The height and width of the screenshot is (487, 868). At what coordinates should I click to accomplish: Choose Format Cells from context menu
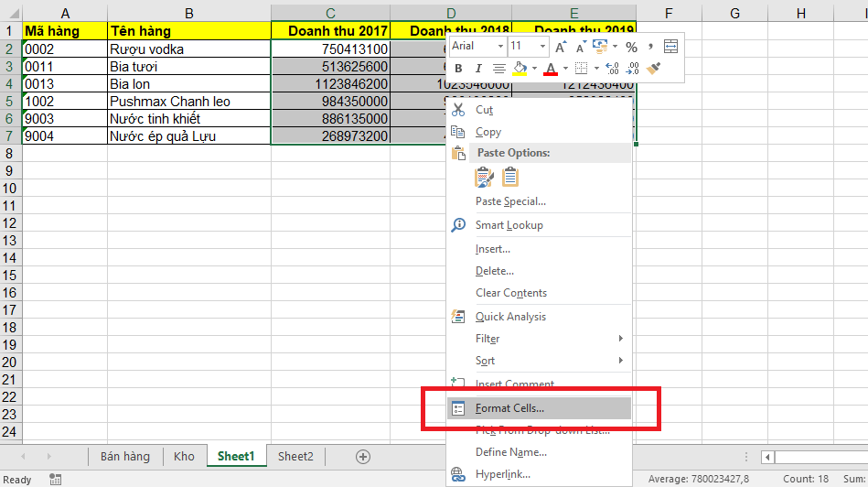[509, 408]
